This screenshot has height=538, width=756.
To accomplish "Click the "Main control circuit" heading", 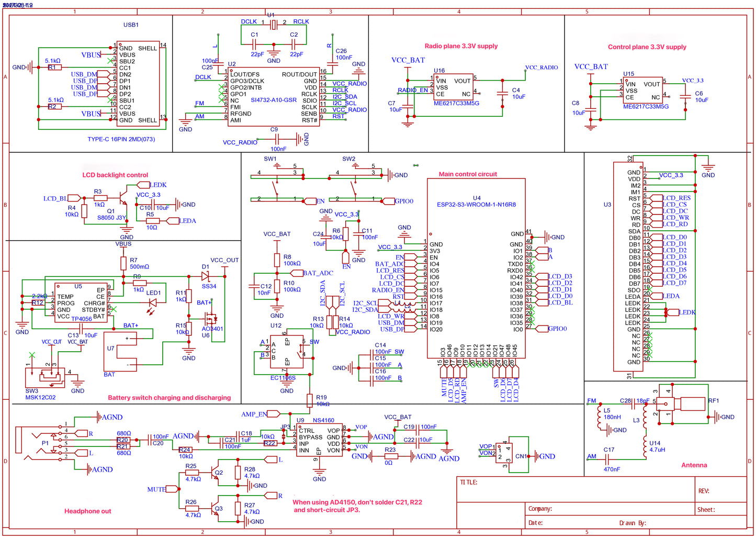I will click(468, 174).
